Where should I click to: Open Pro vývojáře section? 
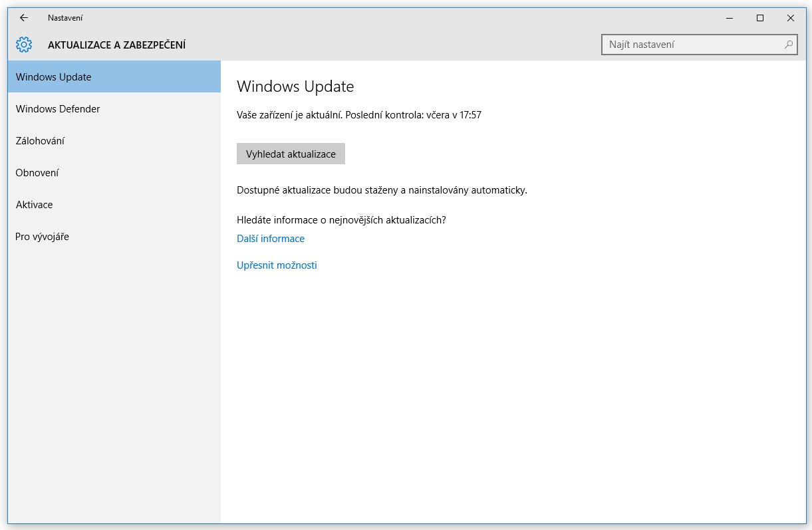114,236
